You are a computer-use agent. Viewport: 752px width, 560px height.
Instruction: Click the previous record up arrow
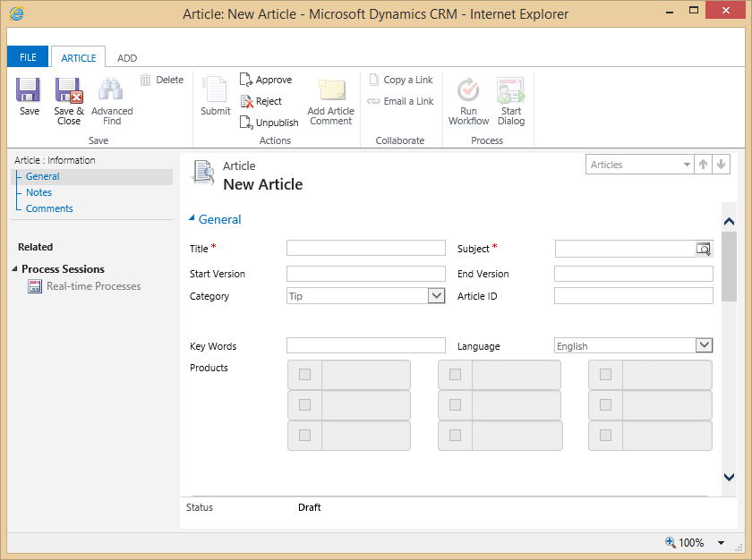point(703,165)
